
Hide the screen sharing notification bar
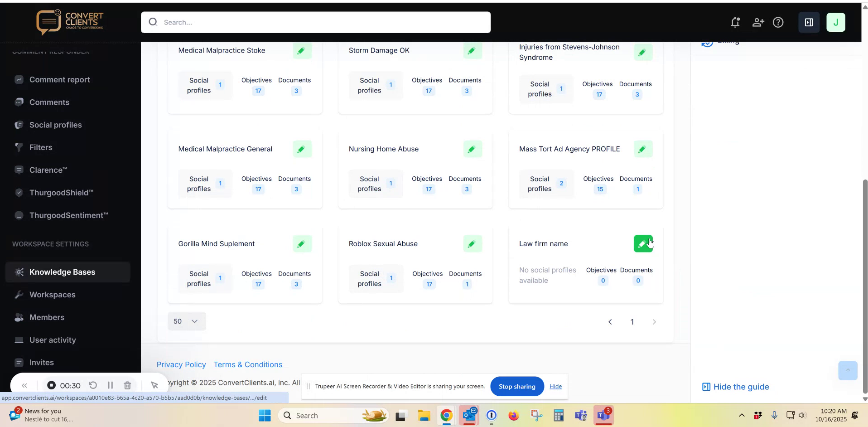click(555, 386)
